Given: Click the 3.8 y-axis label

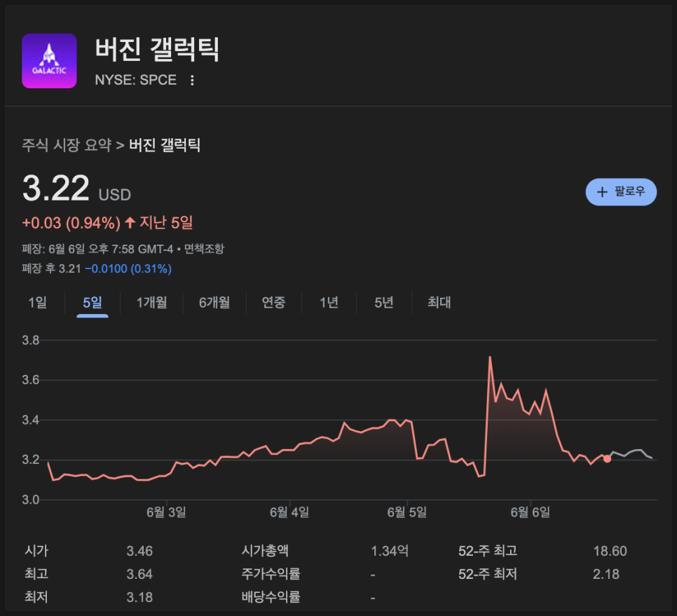Looking at the screenshot, I should pyautogui.click(x=31, y=340).
